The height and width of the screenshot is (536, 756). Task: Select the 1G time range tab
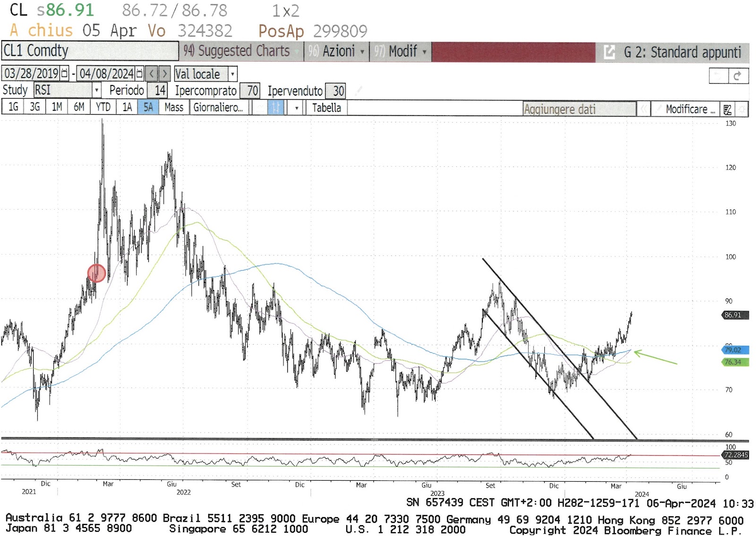pos(13,107)
